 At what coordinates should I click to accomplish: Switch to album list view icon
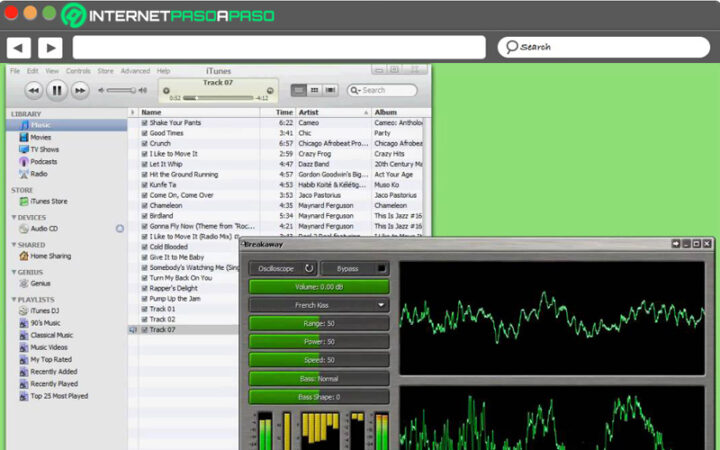coord(313,90)
